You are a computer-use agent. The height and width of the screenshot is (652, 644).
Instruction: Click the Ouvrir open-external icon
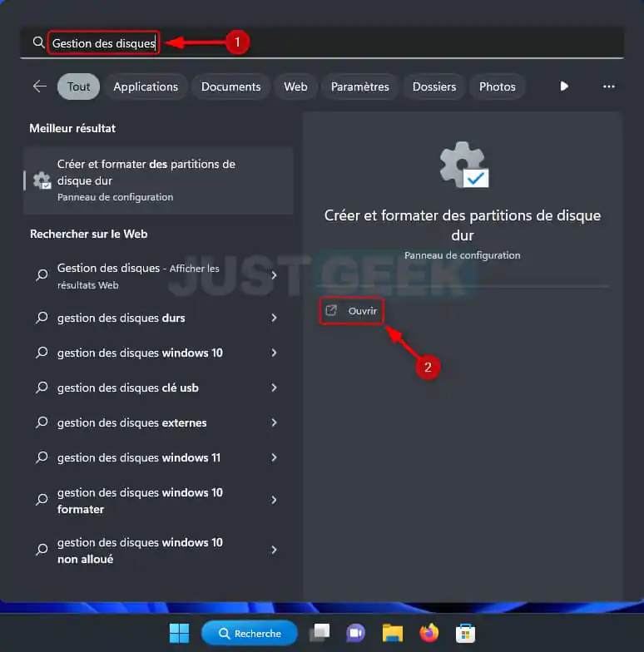click(331, 310)
